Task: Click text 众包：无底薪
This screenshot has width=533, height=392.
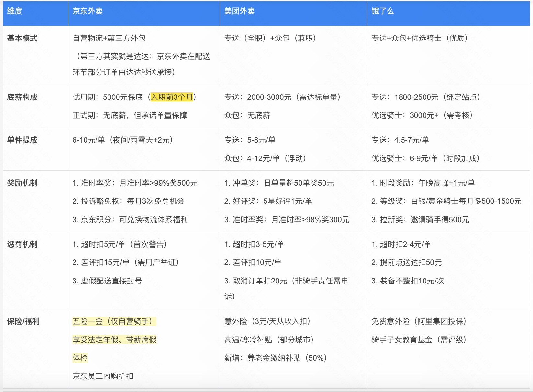Action: point(247,115)
